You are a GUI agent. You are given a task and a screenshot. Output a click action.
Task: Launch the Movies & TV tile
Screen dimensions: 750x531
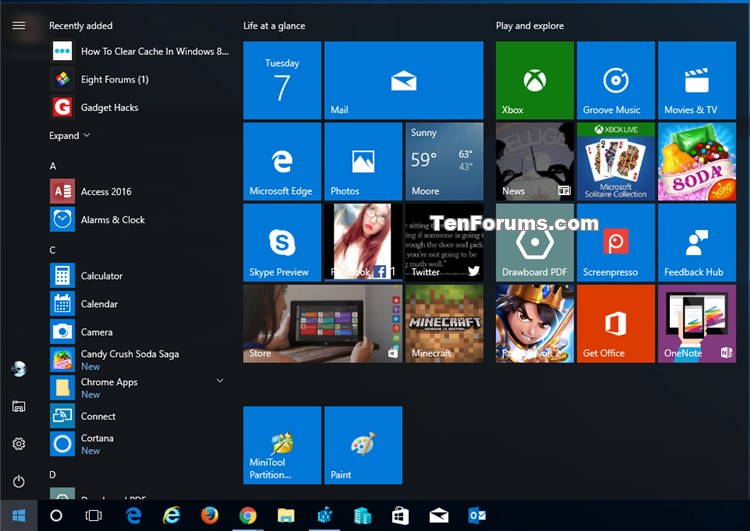coord(697,80)
